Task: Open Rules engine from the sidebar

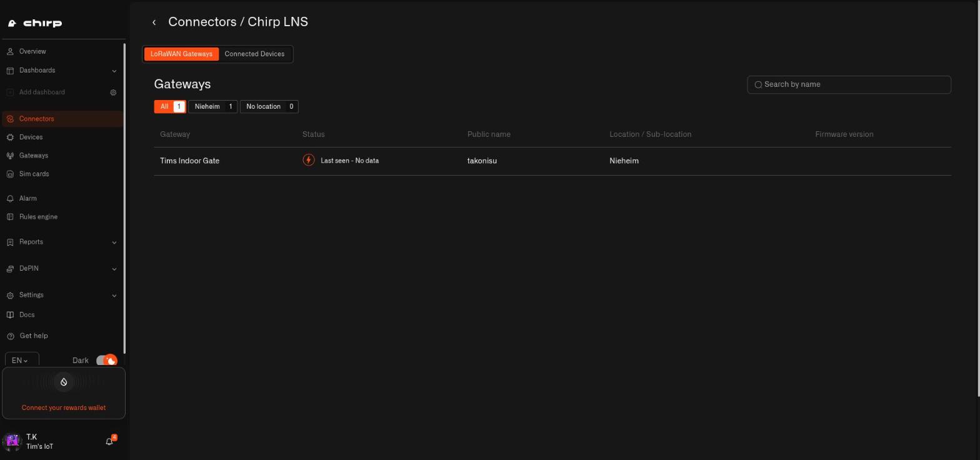Action: click(x=38, y=217)
